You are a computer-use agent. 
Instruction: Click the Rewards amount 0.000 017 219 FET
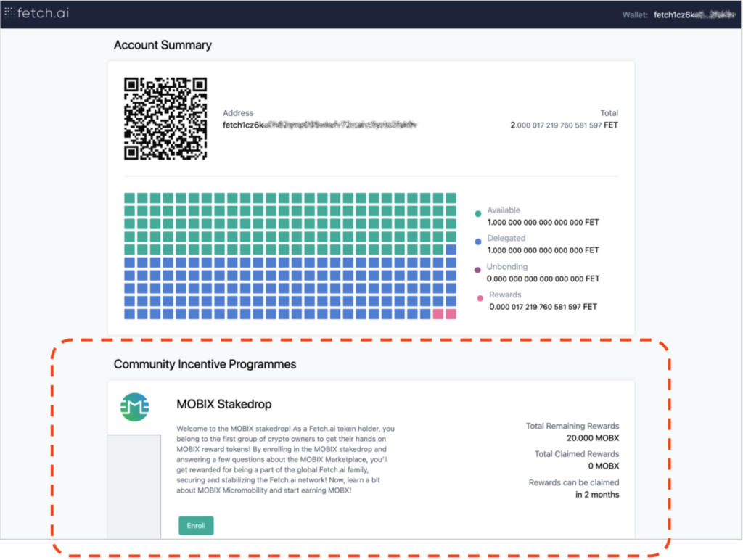[x=543, y=307]
